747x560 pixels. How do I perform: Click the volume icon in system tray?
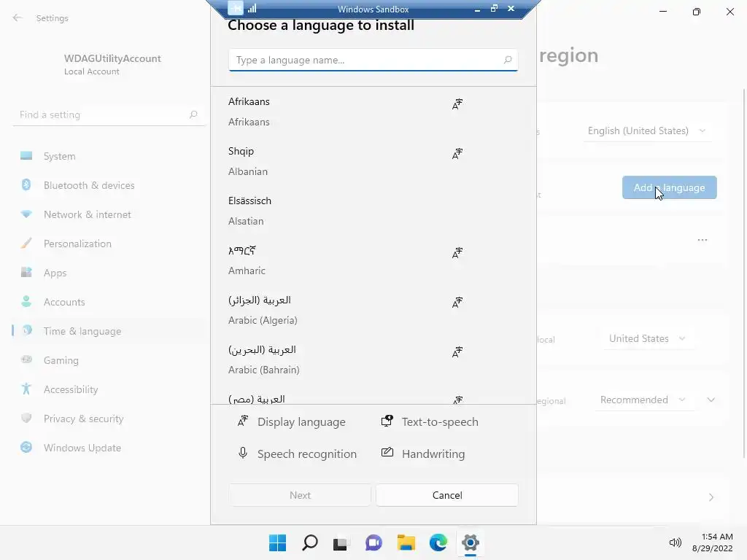(675, 542)
